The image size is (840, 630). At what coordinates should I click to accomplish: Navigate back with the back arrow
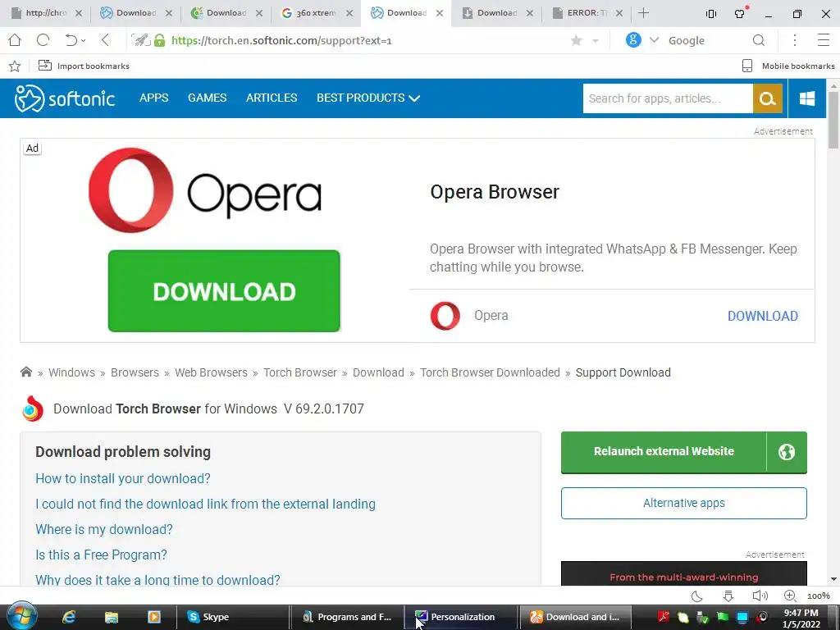click(x=106, y=40)
